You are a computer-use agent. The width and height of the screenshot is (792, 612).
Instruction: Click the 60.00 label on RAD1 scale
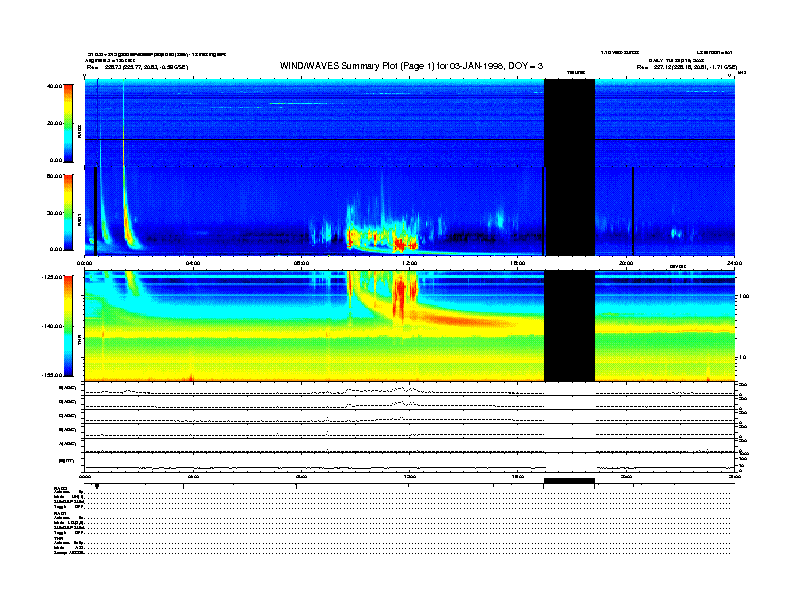click(54, 176)
